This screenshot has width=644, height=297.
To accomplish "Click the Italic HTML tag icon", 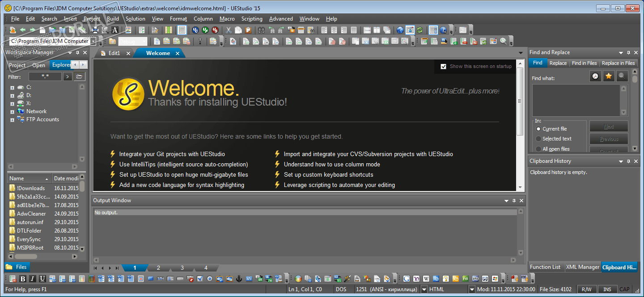I will (x=33, y=279).
